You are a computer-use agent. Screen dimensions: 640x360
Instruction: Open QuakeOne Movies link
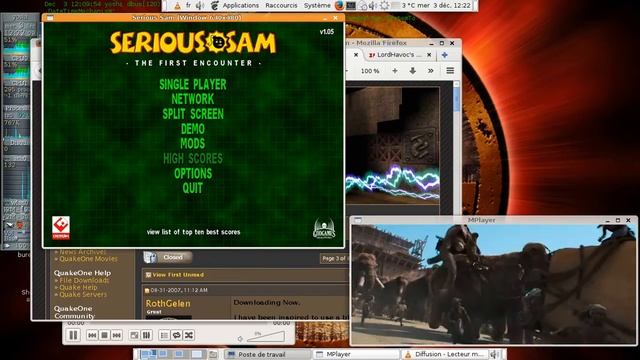pyautogui.click(x=88, y=259)
